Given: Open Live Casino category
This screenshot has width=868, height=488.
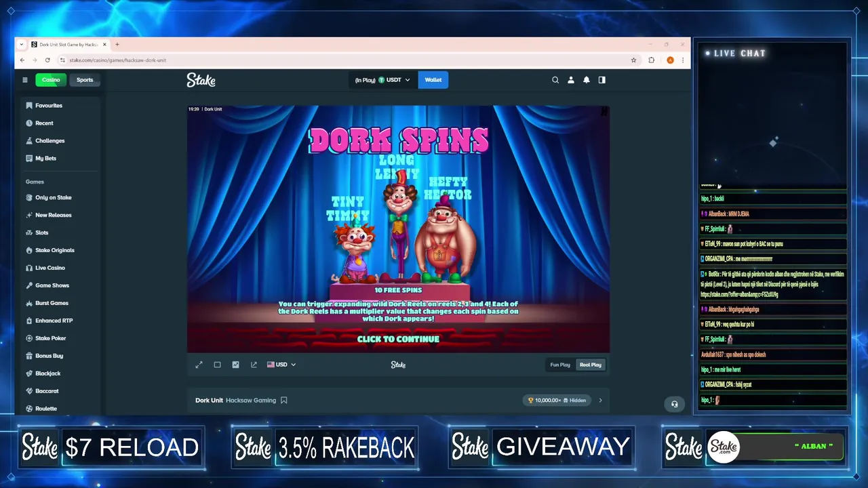Looking at the screenshot, I should pyautogui.click(x=50, y=268).
